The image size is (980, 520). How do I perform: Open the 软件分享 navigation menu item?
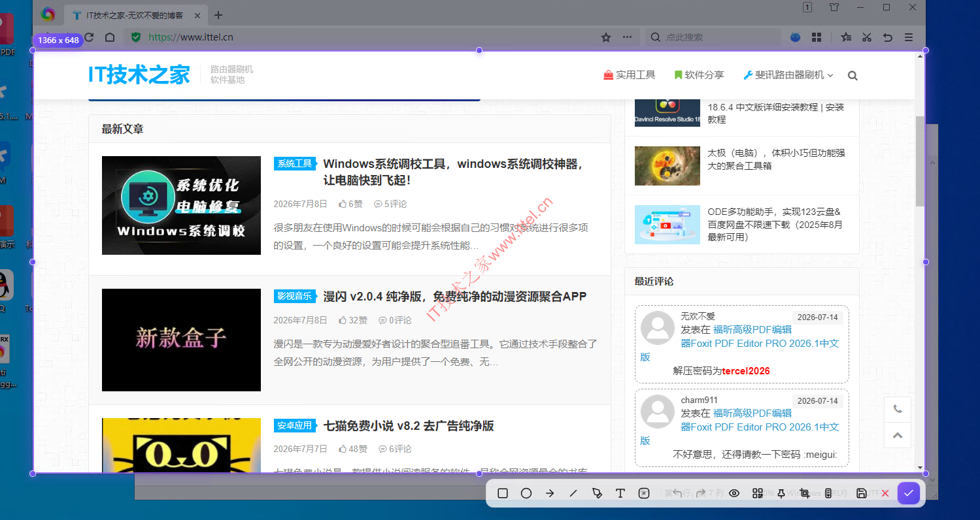[x=699, y=75]
